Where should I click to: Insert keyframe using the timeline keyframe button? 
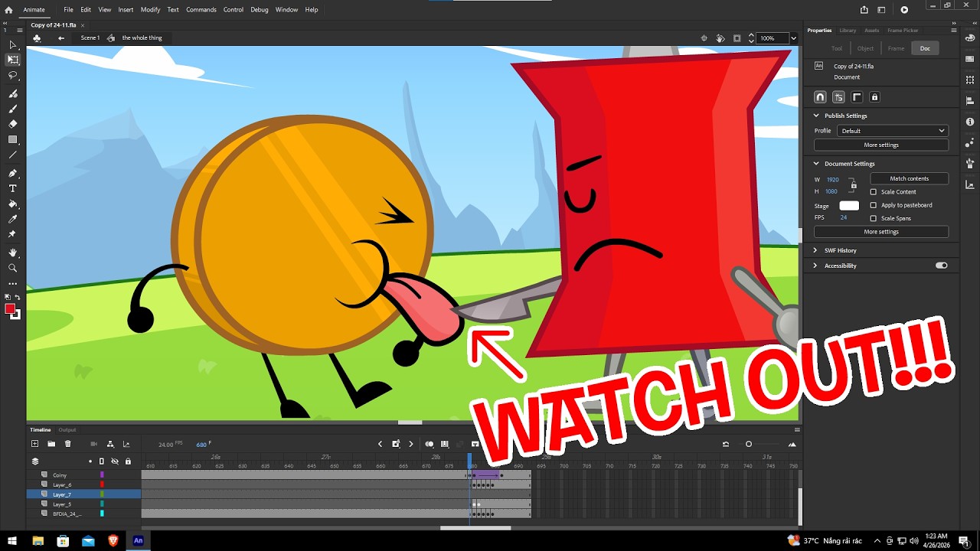tap(396, 444)
